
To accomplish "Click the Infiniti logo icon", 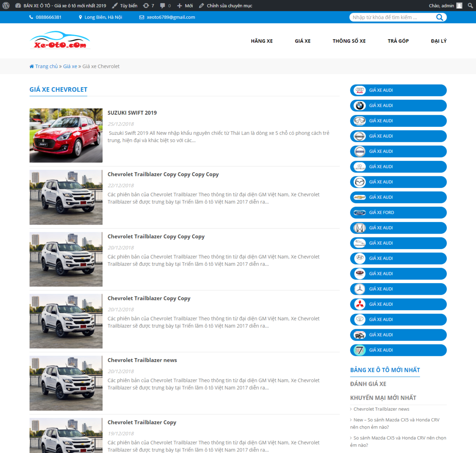I will pos(360,121).
